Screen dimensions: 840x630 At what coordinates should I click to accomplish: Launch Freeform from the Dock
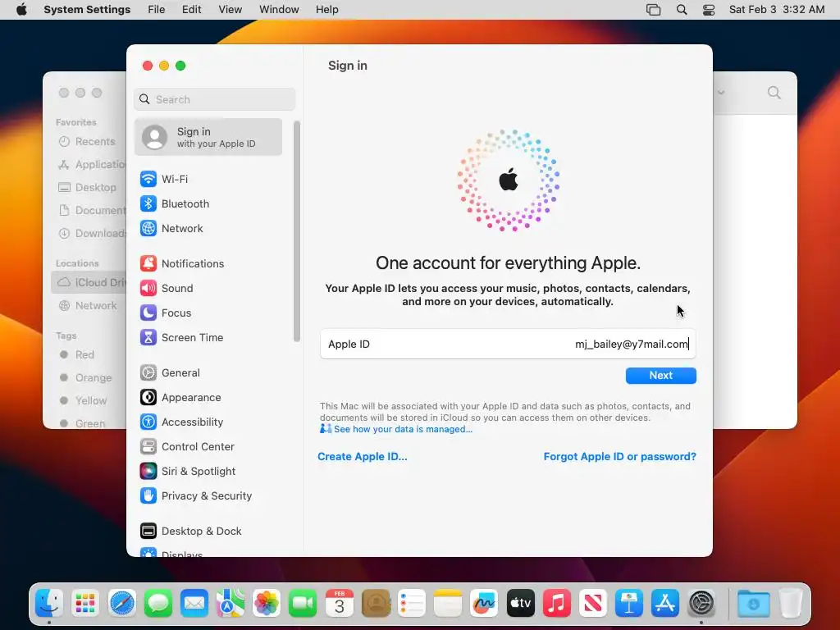484,604
